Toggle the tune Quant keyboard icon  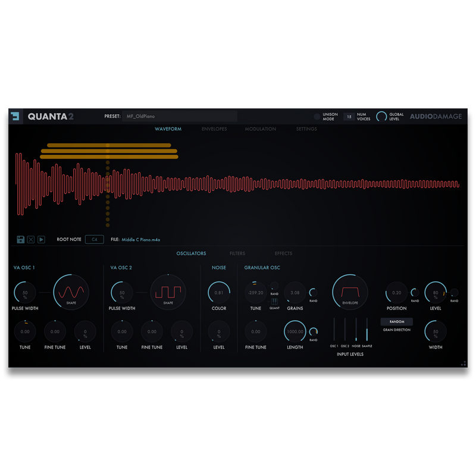pos(275,301)
